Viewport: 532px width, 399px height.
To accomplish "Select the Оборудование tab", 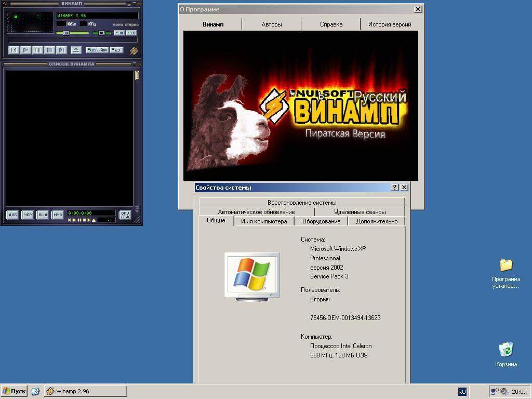I will 321,221.
